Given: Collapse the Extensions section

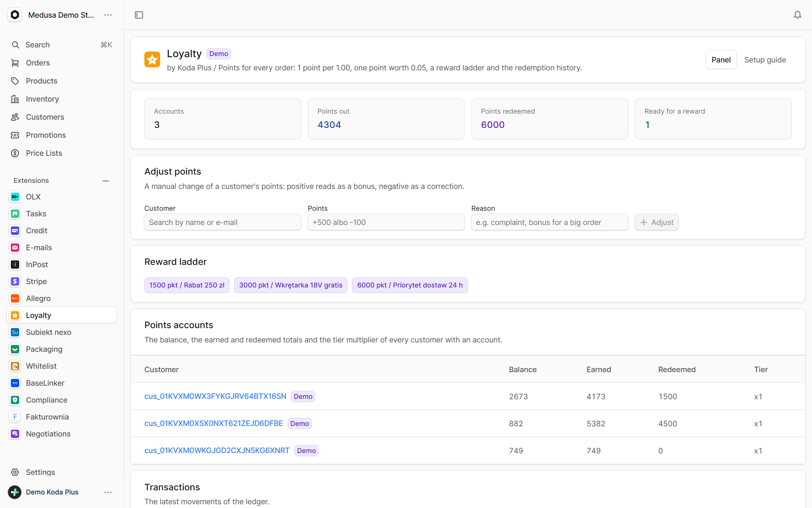Looking at the screenshot, I should click(106, 181).
